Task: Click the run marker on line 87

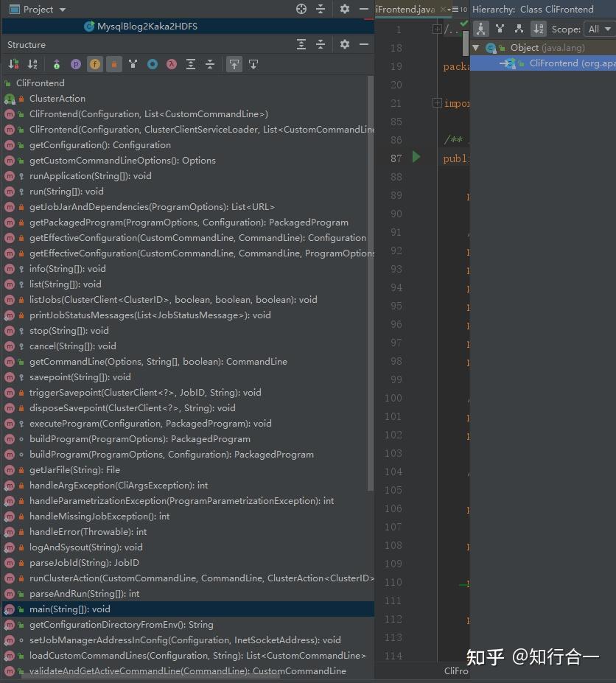Action: [416, 158]
